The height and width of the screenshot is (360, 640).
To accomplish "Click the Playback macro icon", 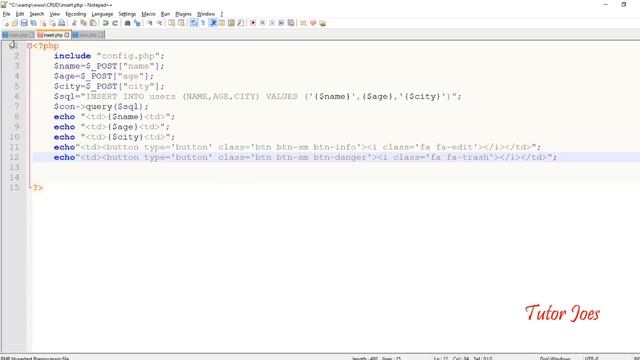I will click(272, 23).
